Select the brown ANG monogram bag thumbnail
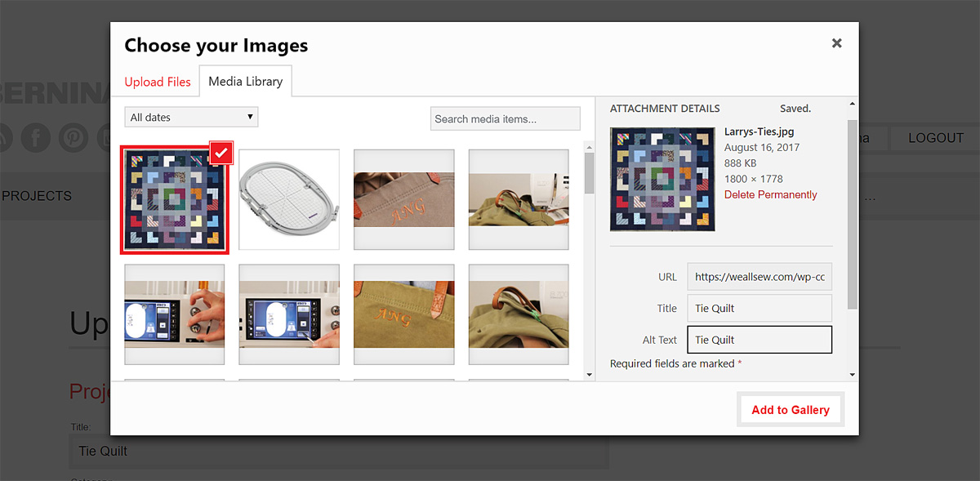This screenshot has width=980, height=481. click(x=404, y=199)
